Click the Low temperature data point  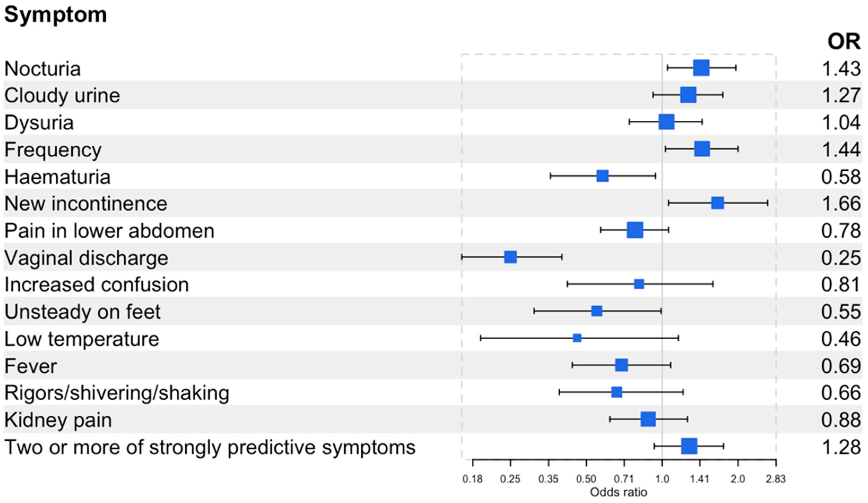click(577, 338)
